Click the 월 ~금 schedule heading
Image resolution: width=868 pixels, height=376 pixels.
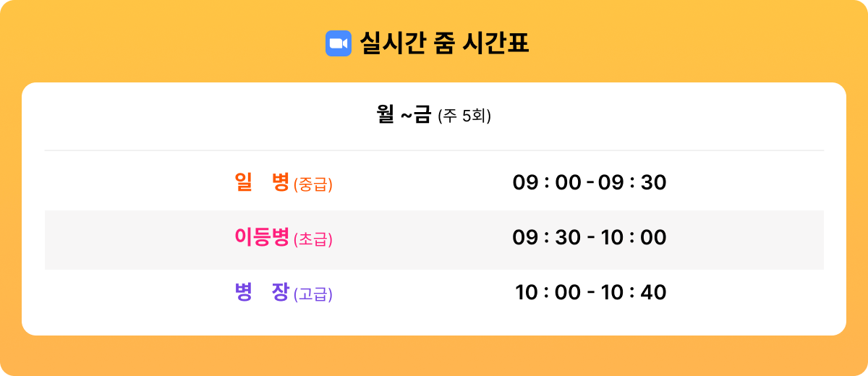click(404, 114)
